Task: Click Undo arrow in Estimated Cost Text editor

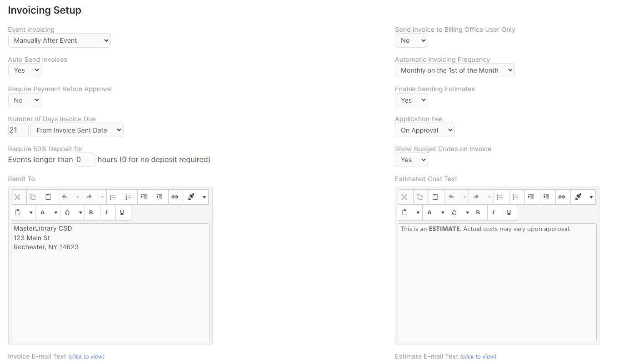Action: click(451, 197)
